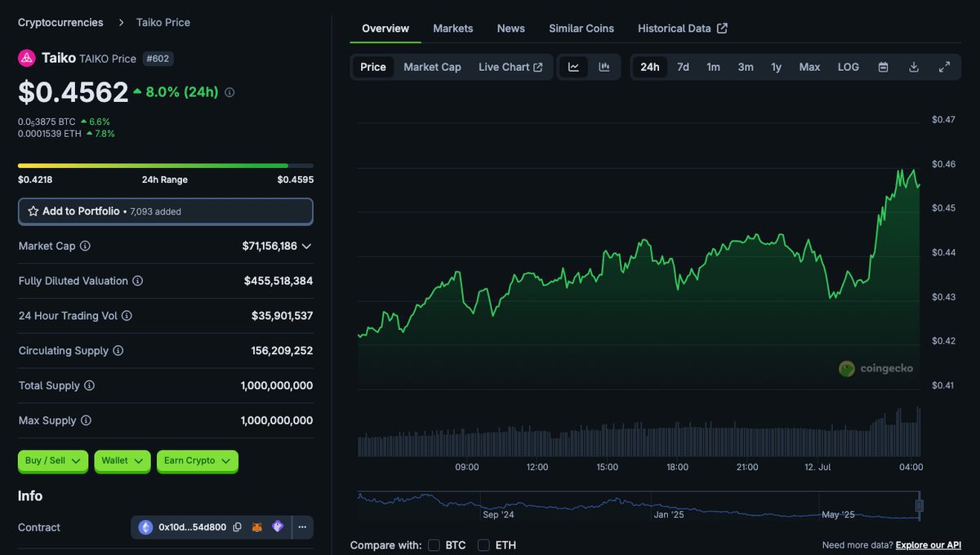The image size is (980, 555).
Task: Click the Taiko Price breadcrumb text
Action: point(163,23)
